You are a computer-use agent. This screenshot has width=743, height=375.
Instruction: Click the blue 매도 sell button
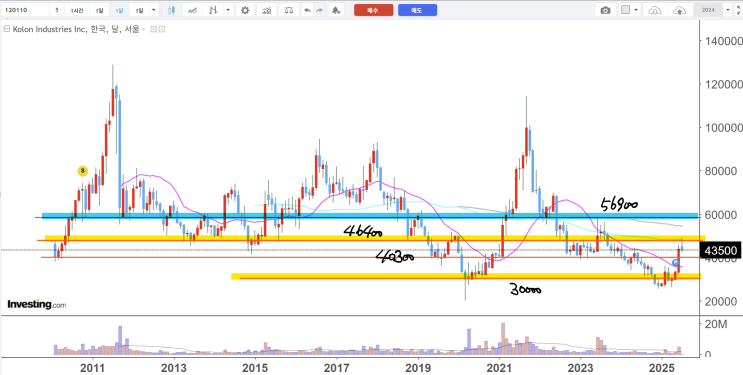tap(417, 10)
